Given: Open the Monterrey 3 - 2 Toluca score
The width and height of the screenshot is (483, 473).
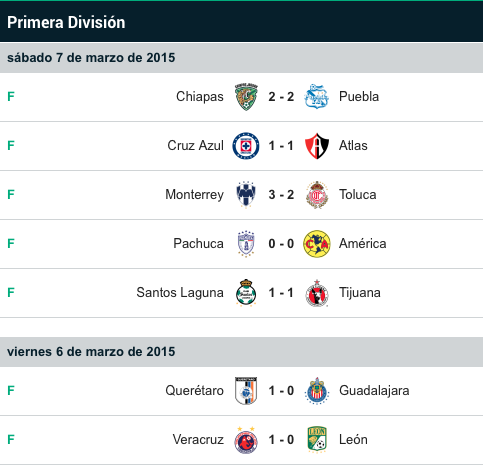Looking at the screenshot, I should pos(281,195).
